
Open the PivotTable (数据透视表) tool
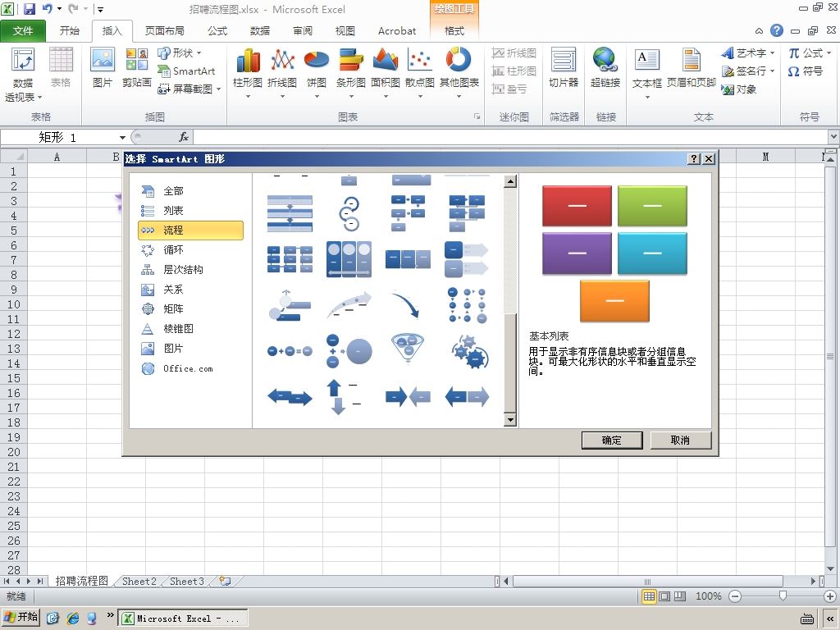click(23, 74)
